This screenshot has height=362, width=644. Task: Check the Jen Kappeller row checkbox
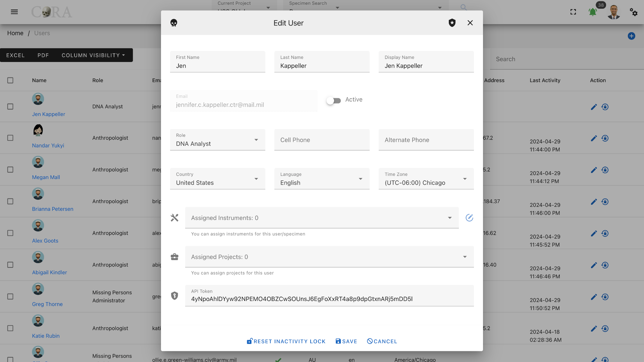click(10, 107)
